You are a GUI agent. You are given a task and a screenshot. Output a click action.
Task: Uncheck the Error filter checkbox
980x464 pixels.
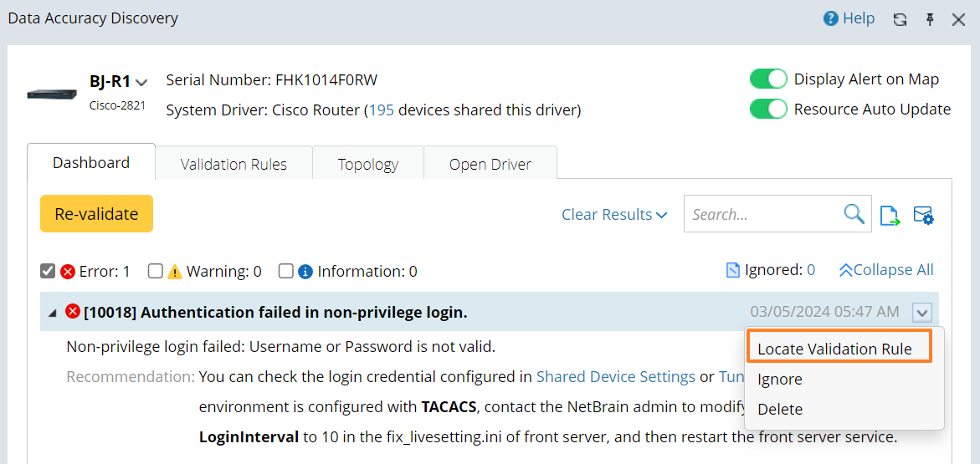pos(48,271)
